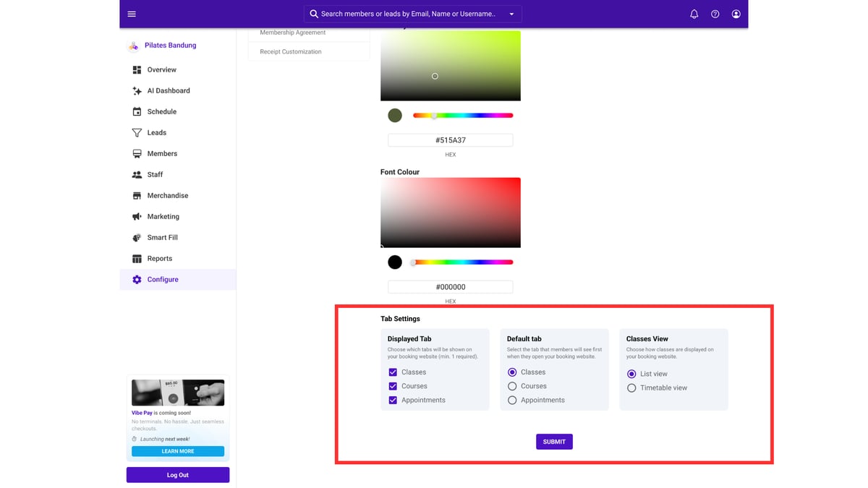
Task: Switch Classes View to Timetable view
Action: (x=631, y=388)
